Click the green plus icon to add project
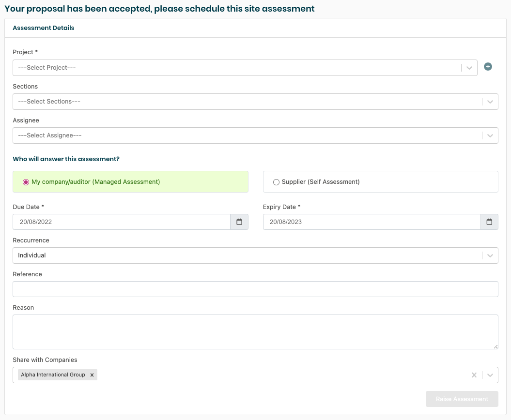511x420 pixels. pos(488,67)
